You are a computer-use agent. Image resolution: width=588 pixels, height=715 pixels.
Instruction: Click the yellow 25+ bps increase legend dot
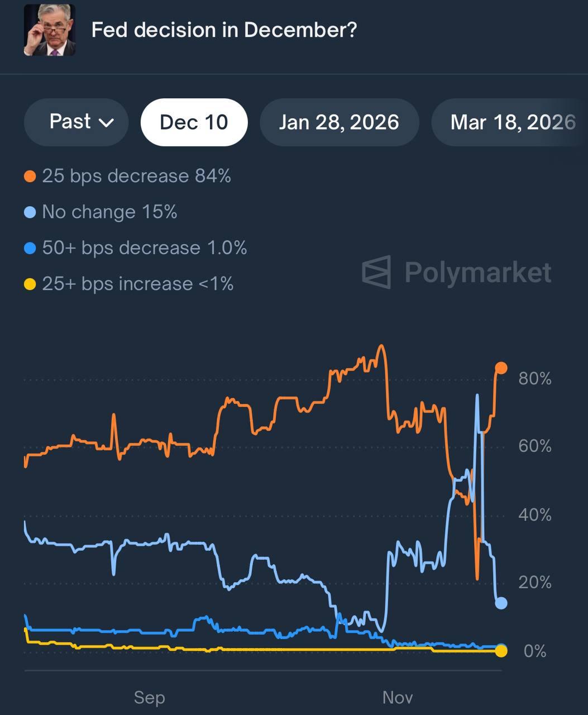[x=31, y=283]
